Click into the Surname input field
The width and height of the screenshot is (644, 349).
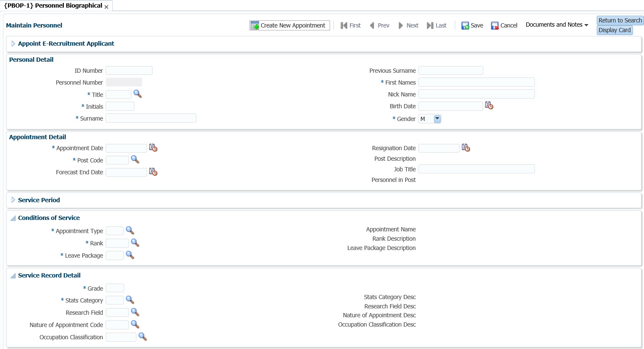point(151,118)
